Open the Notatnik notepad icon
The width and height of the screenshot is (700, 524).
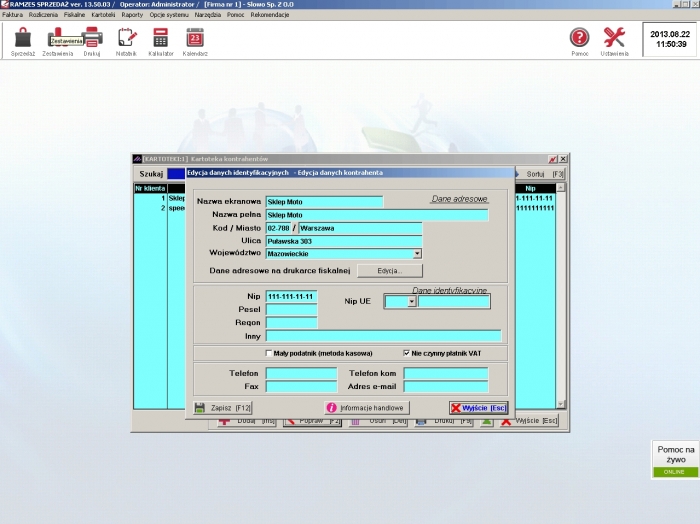point(126,41)
